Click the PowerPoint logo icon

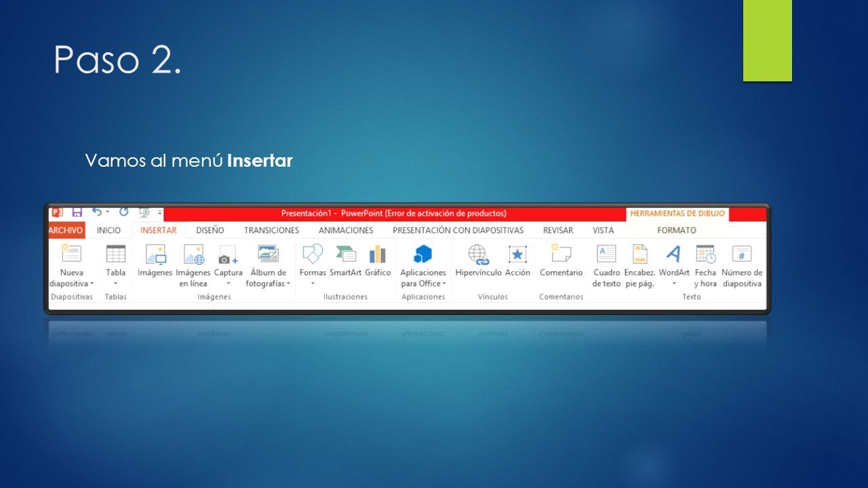[58, 213]
